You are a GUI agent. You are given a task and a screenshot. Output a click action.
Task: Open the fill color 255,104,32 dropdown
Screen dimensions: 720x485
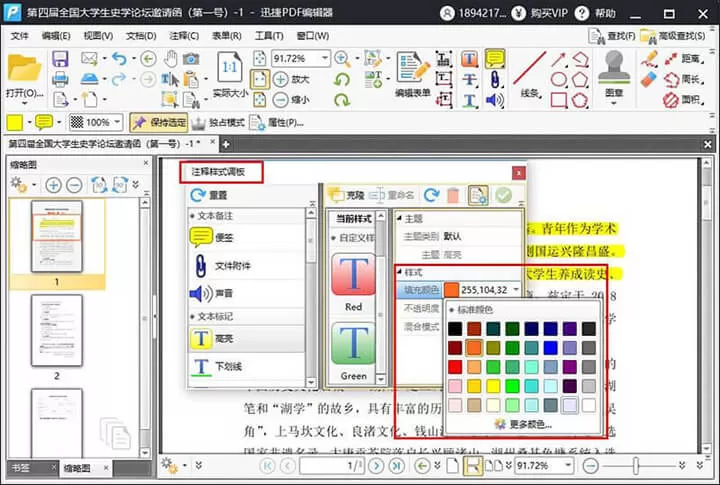coord(516,289)
